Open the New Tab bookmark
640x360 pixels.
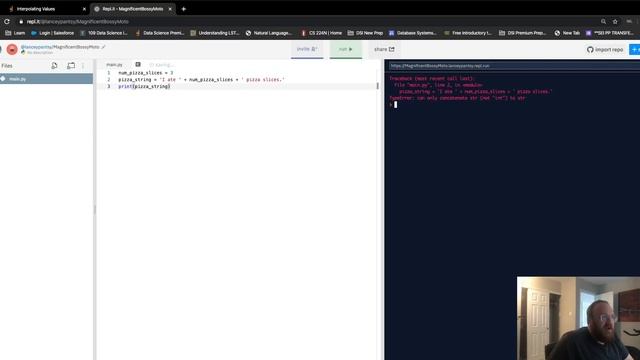tap(567, 33)
